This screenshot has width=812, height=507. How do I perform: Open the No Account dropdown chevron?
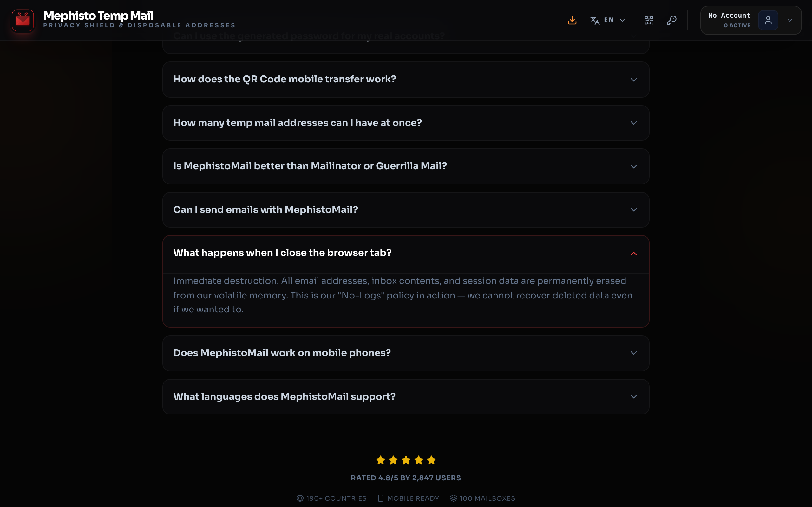789,21
